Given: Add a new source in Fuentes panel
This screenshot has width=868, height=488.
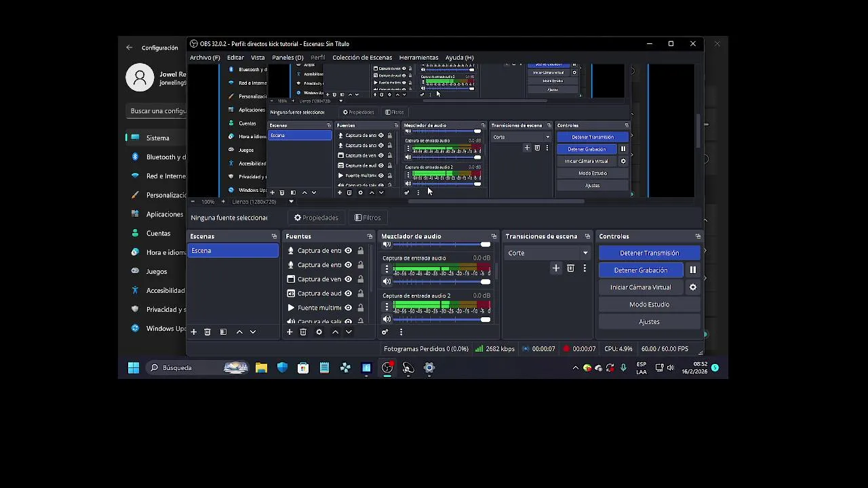Looking at the screenshot, I should [x=290, y=332].
